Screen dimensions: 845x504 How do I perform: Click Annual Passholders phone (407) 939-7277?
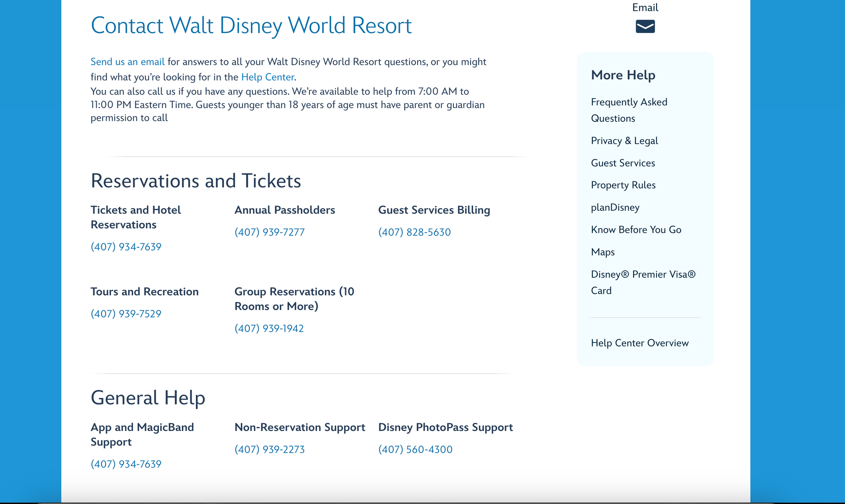pyautogui.click(x=269, y=232)
